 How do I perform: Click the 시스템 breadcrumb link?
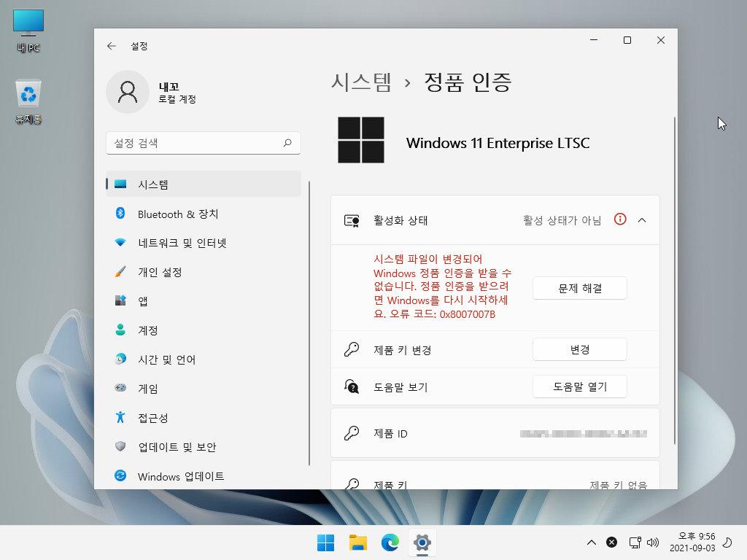361,82
